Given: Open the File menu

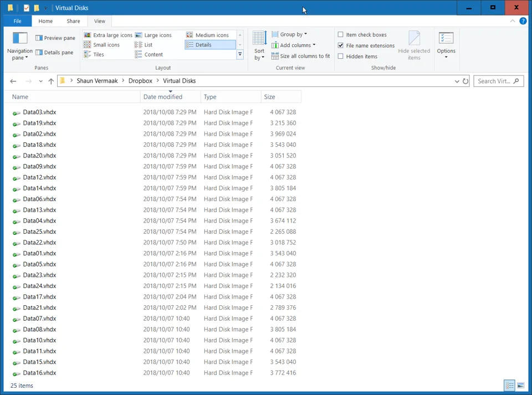Looking at the screenshot, I should pyautogui.click(x=17, y=21).
